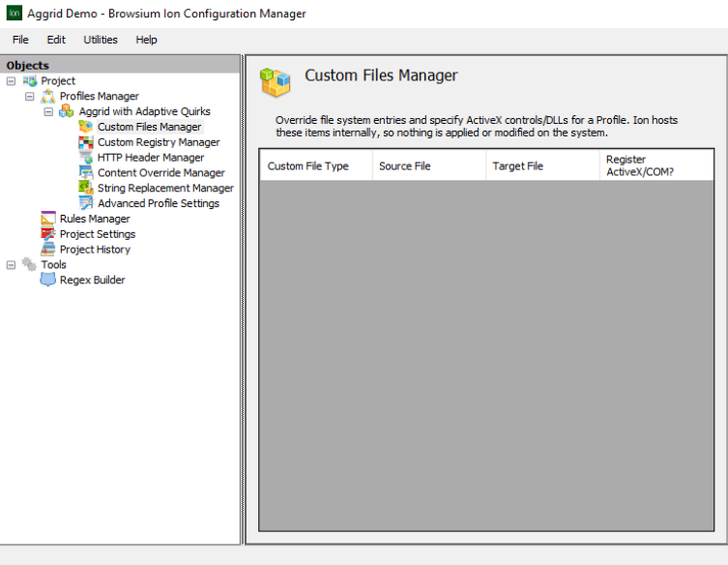Viewport: 728px width, 565px height.
Task: Open the Regex Builder tool
Action: (93, 281)
